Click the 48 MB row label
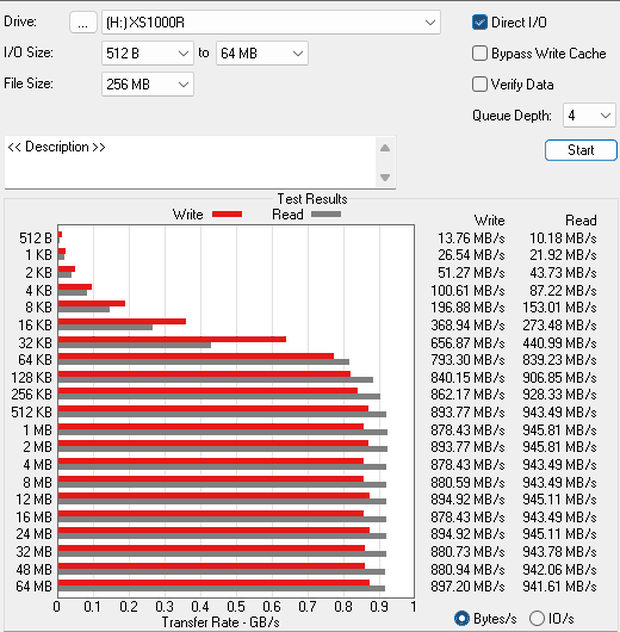Image resolution: width=620 pixels, height=632 pixels. tap(34, 570)
